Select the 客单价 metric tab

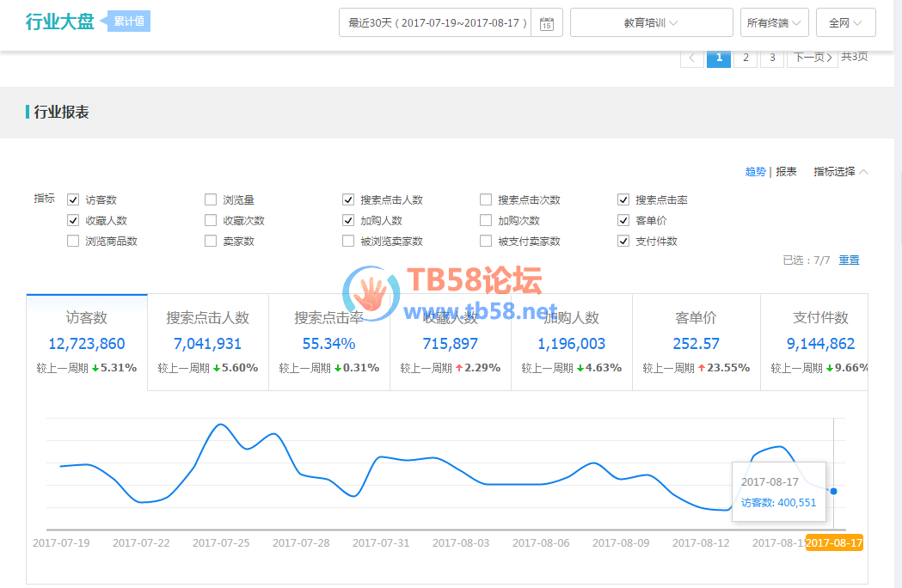(x=696, y=342)
